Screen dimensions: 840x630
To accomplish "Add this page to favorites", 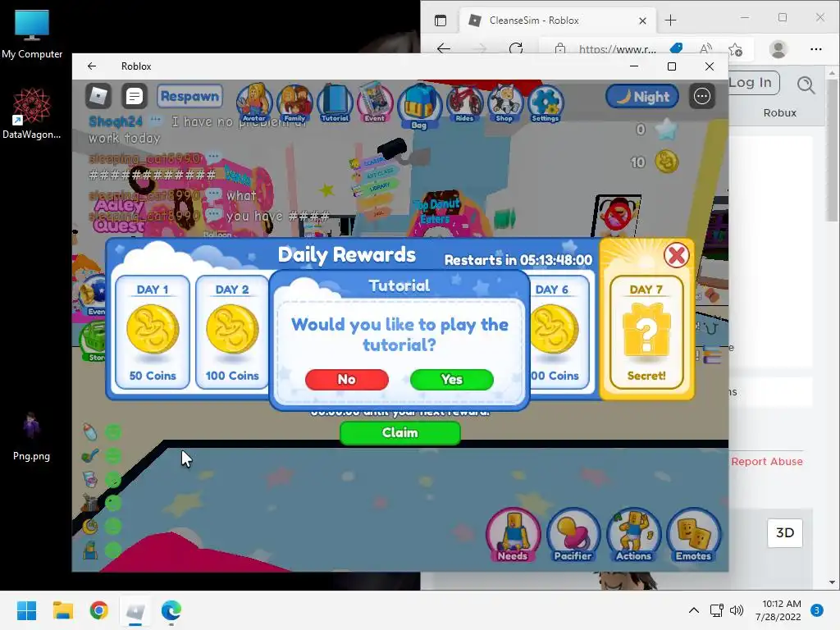I will (736, 49).
